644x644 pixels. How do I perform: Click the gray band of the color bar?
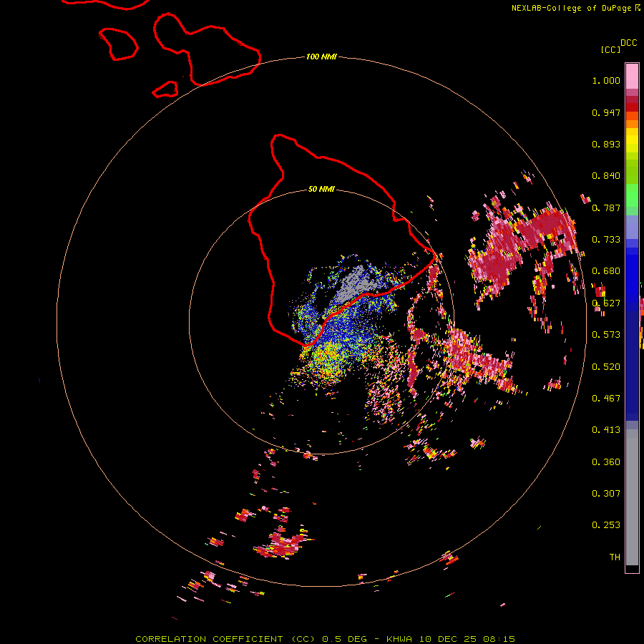tap(632, 497)
